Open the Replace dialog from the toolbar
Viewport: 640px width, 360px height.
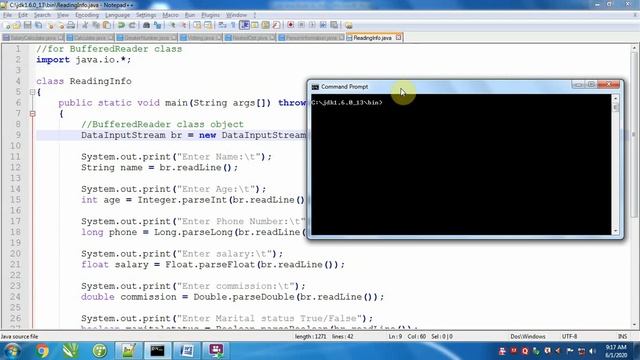158,25
